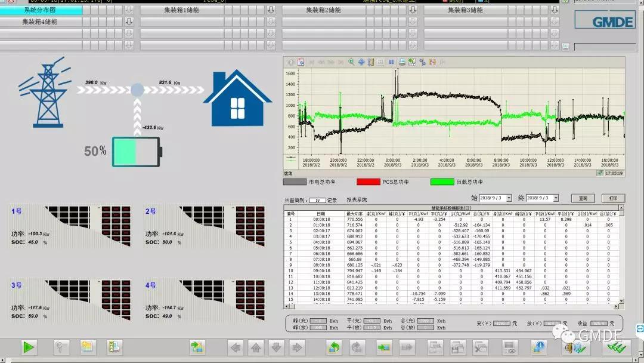Viewport: 644px width, 363px height.
Task: Expand the 系统分布图 dropdown arrow
Action: 128,10
